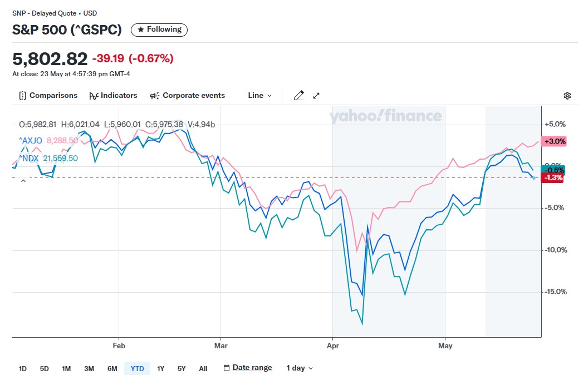The width and height of the screenshot is (588, 385).
Task: Choose the 1M range button
Action: tap(66, 368)
